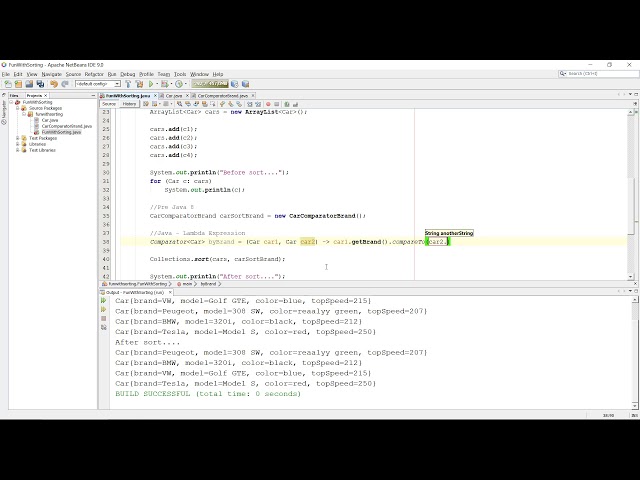Image resolution: width=640 pixels, height=480 pixels.
Task: Click the Profile Project clock icon
Action: pos(179,84)
